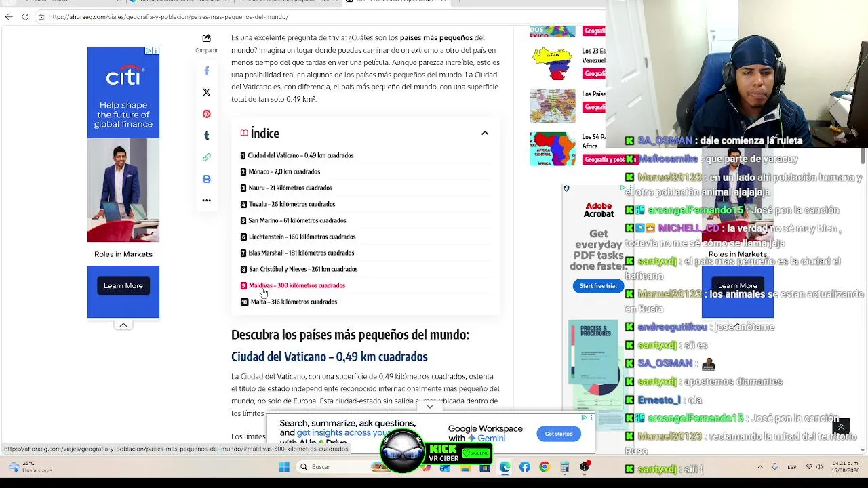This screenshot has height=488, width=868.
Task: Click Learn More in the right Citi ad
Action: tap(738, 286)
